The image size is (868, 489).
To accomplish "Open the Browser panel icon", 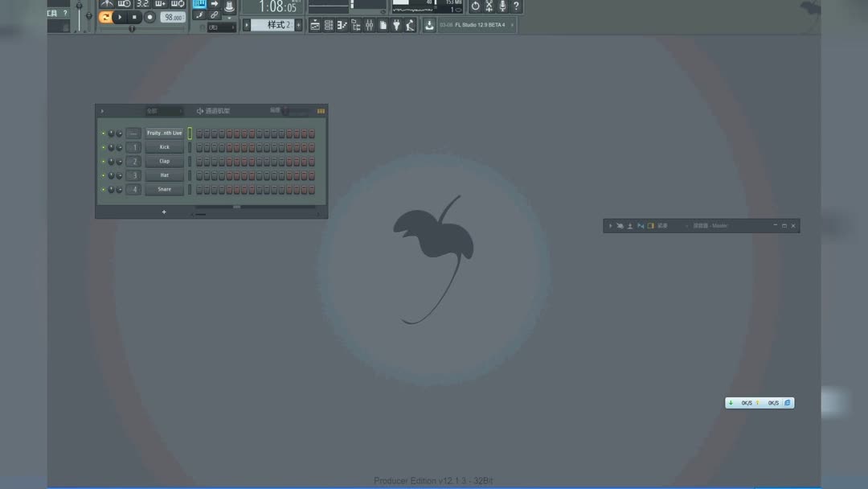I will point(355,25).
